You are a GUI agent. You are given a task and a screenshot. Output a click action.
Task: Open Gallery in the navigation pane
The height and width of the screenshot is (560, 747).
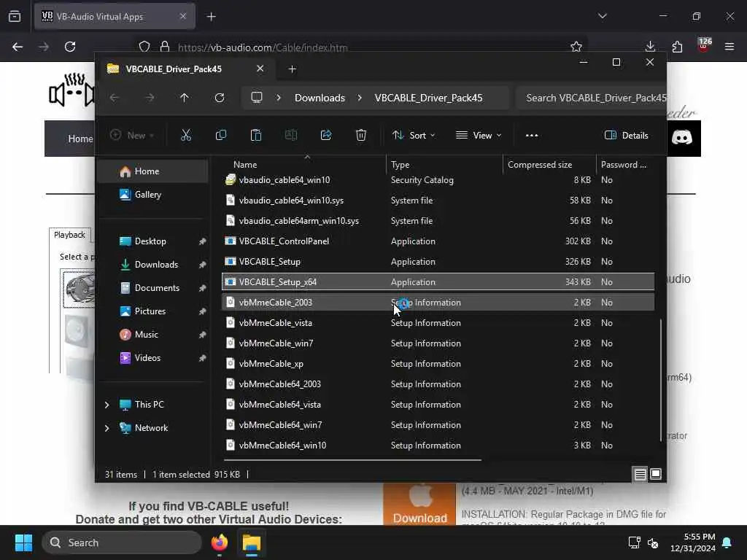[x=152, y=194]
